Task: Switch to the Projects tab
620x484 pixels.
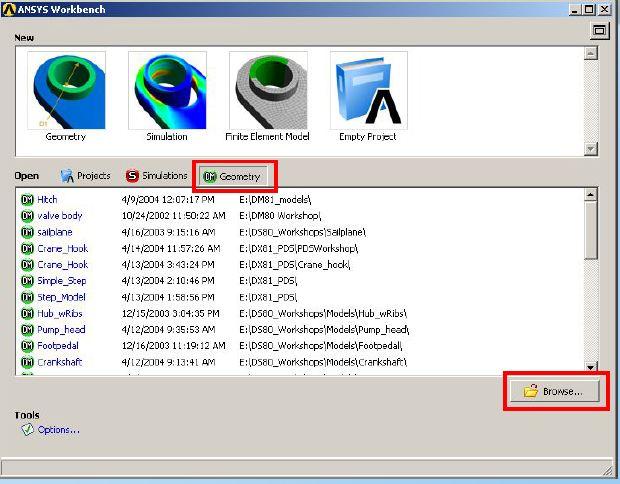Action: [86, 176]
